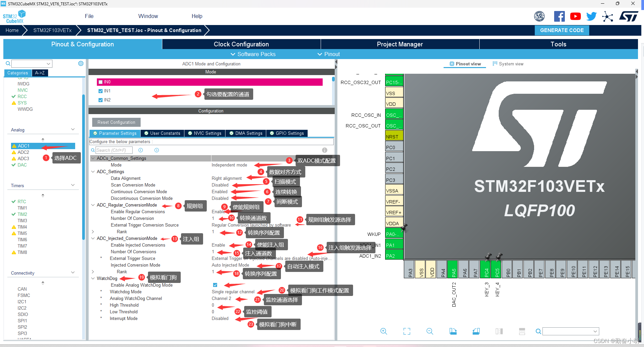
Task: Open the Tools tab
Action: coord(558,44)
